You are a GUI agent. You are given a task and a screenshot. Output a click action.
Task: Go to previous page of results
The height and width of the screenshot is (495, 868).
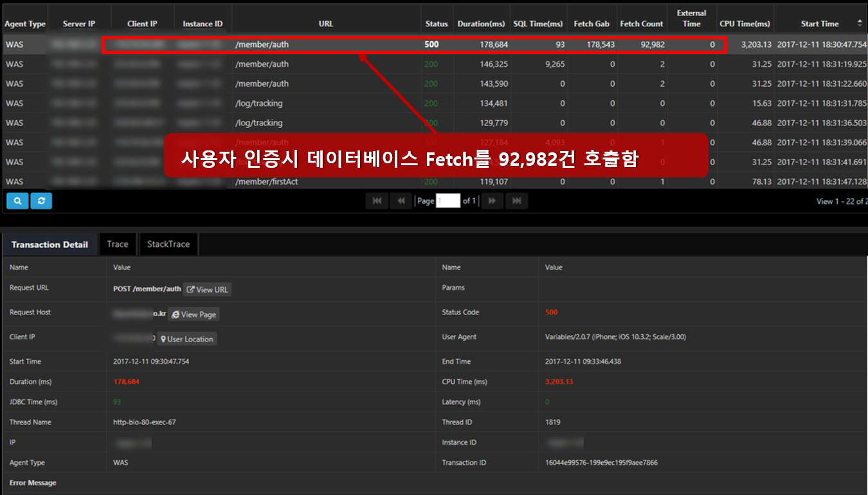coord(401,201)
